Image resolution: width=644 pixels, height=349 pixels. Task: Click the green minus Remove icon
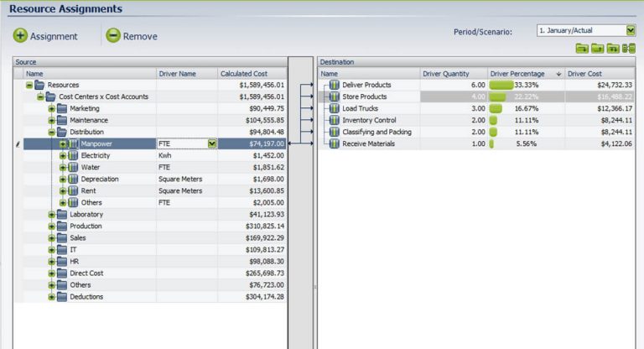pos(113,36)
